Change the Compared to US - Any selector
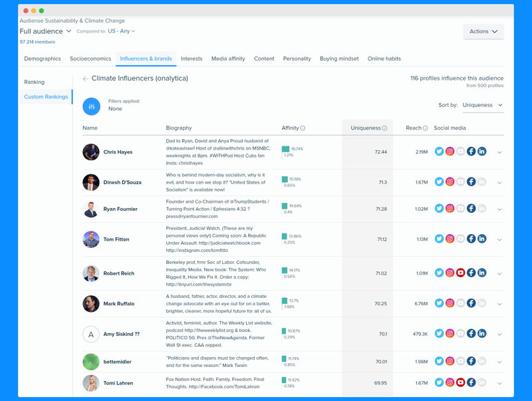 tap(122, 31)
